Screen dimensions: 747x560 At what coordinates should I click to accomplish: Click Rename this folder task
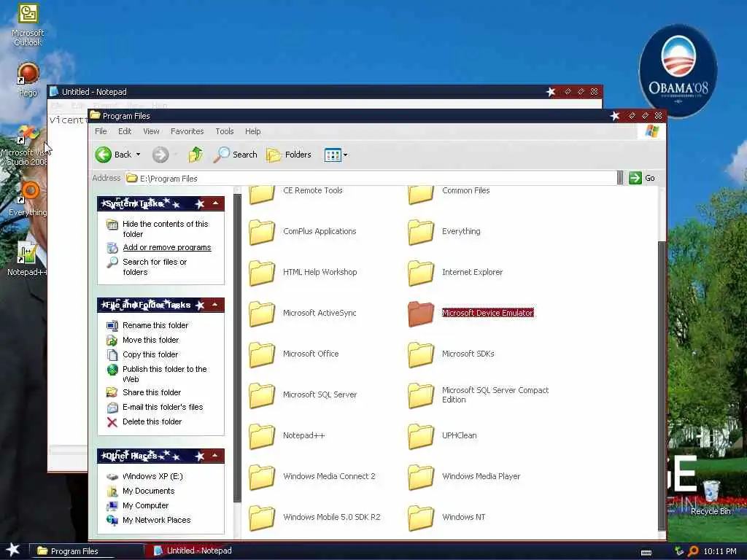(155, 325)
